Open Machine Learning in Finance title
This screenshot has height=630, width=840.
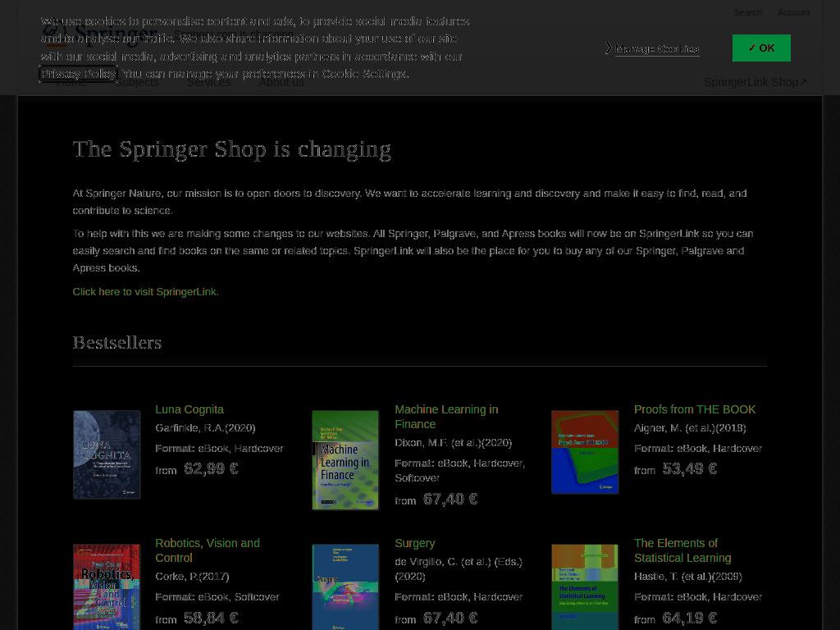pos(446,417)
